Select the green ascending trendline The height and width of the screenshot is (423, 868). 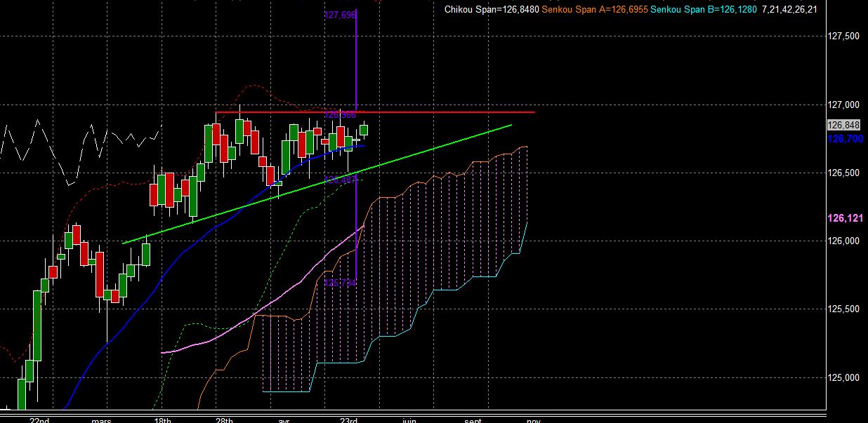tap(317, 184)
